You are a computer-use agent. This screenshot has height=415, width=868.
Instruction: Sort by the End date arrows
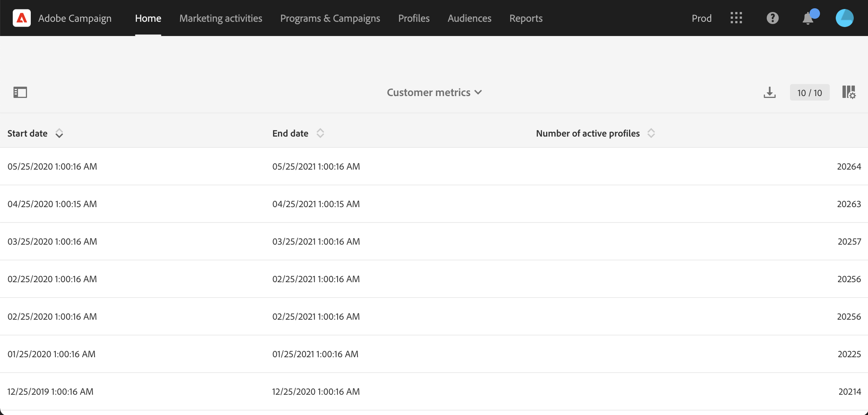click(x=320, y=133)
